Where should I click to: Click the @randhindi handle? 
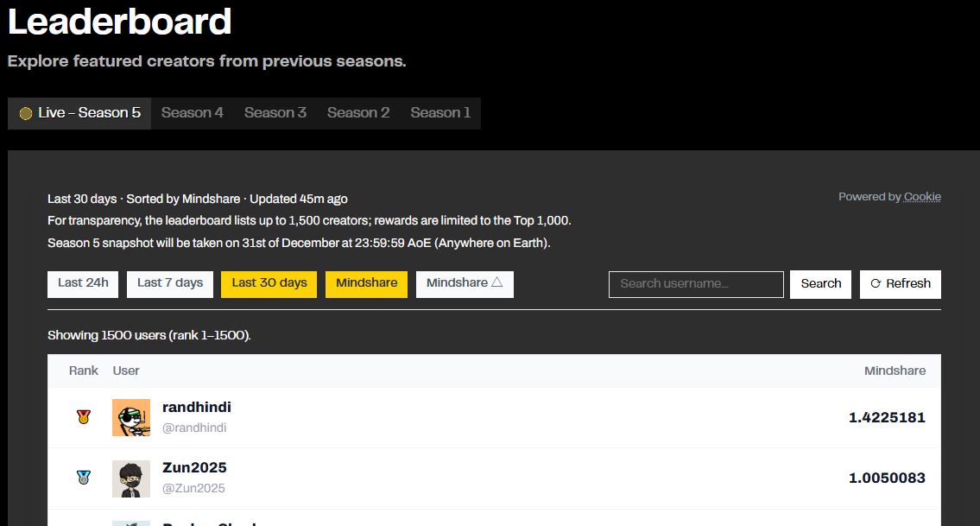click(x=194, y=428)
